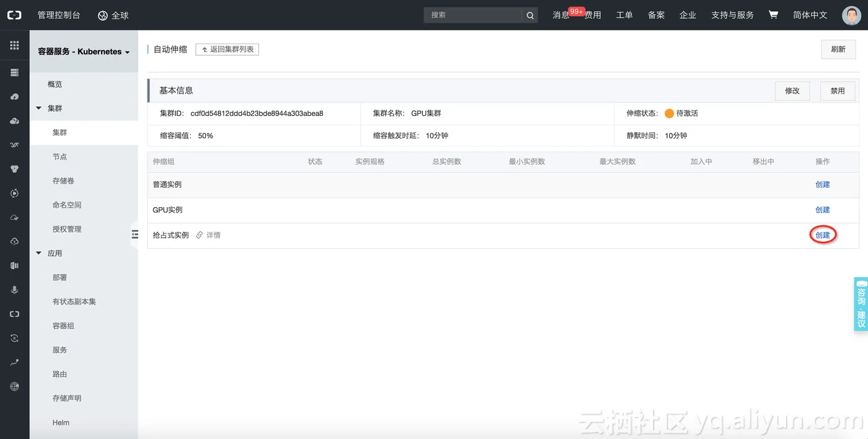Click the 普通实例 row label
868x439 pixels.
tap(167, 185)
